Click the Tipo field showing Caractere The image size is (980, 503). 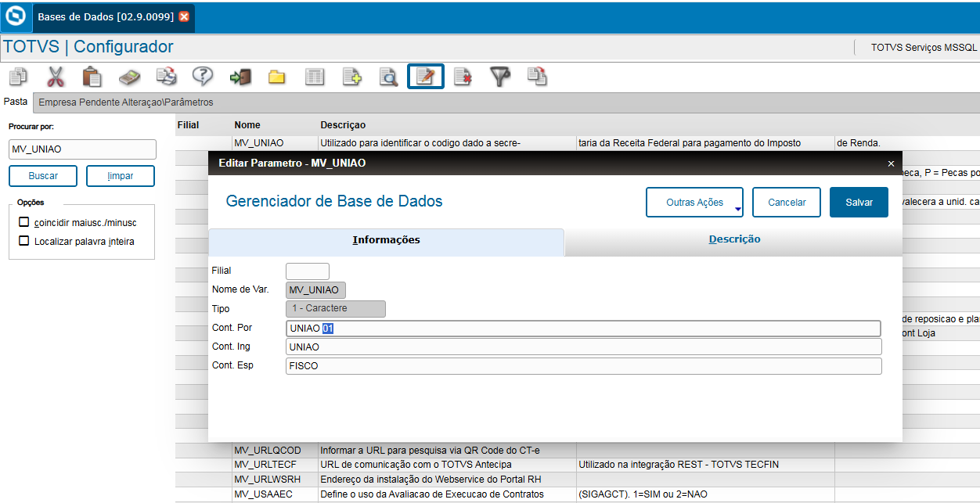[336, 309]
